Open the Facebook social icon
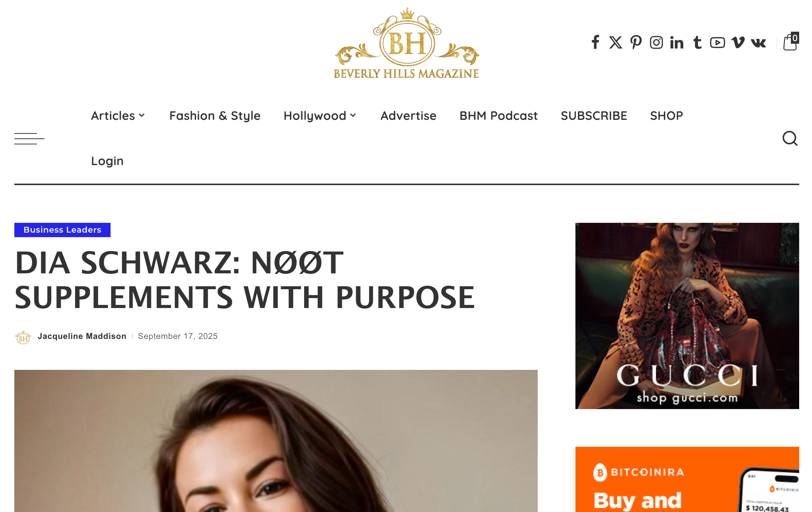 (595, 42)
